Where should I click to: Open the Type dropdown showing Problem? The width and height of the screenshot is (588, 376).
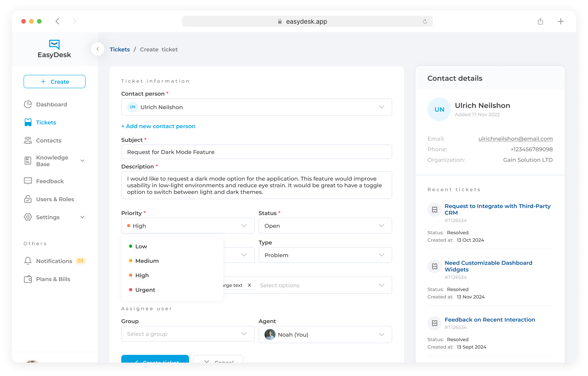tap(325, 255)
